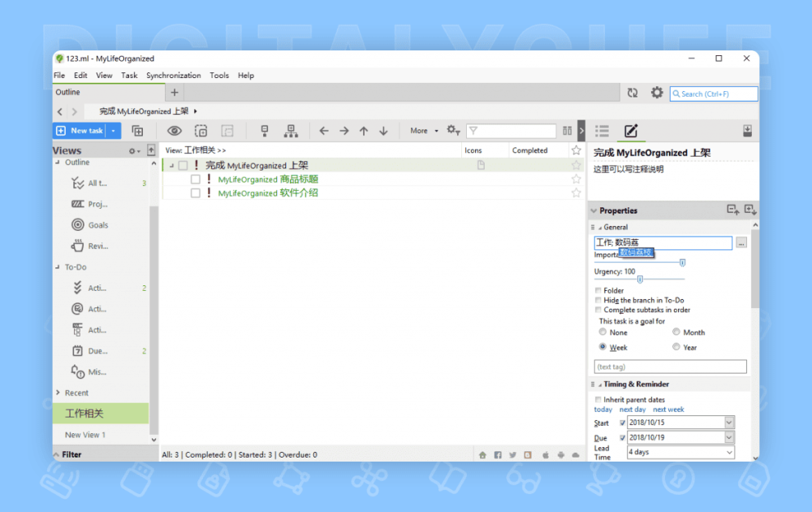Collapse the Outline group in Views

(58, 163)
